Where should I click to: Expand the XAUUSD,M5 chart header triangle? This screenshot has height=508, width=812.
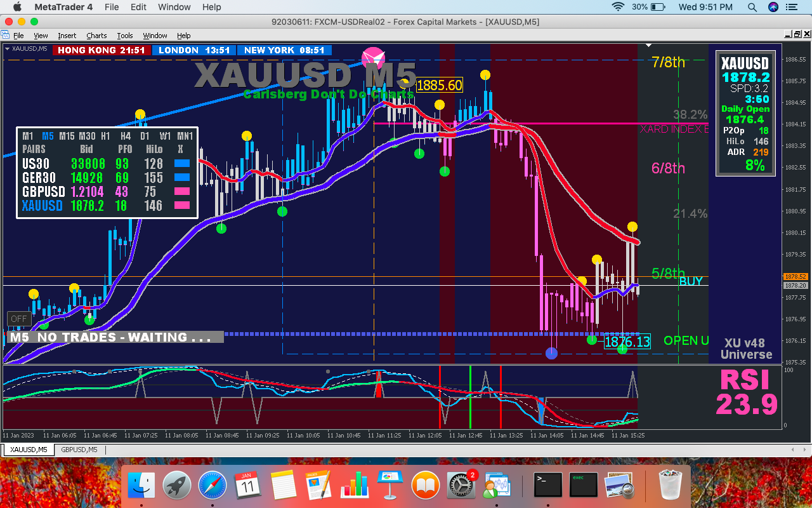(x=7, y=48)
